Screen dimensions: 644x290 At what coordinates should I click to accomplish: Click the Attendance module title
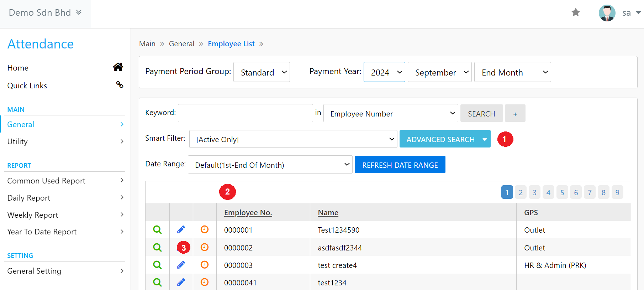point(41,44)
